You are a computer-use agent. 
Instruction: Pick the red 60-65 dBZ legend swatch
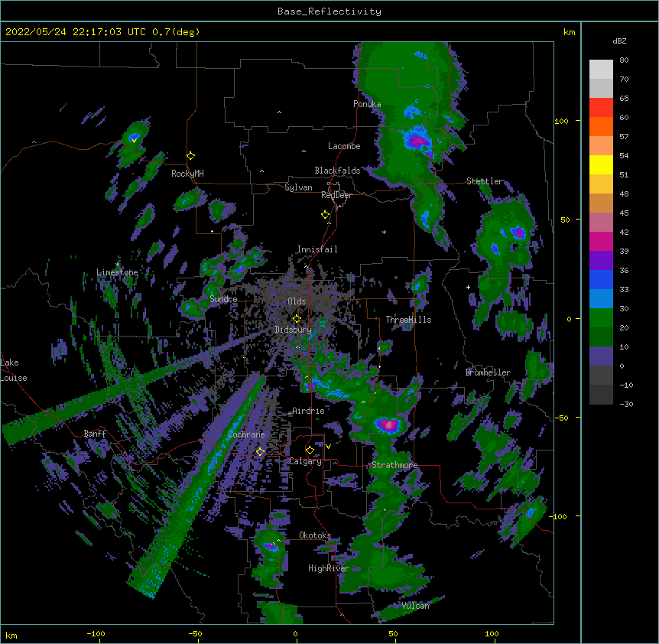pyautogui.click(x=601, y=108)
